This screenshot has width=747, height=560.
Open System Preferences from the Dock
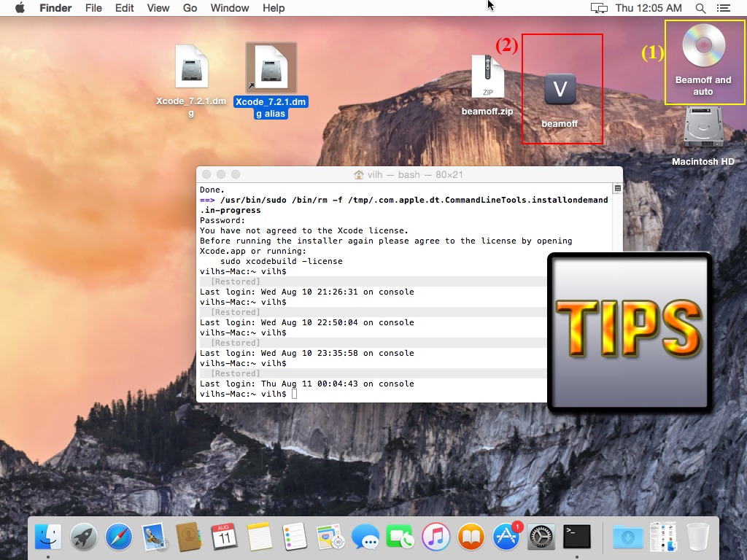click(x=541, y=537)
